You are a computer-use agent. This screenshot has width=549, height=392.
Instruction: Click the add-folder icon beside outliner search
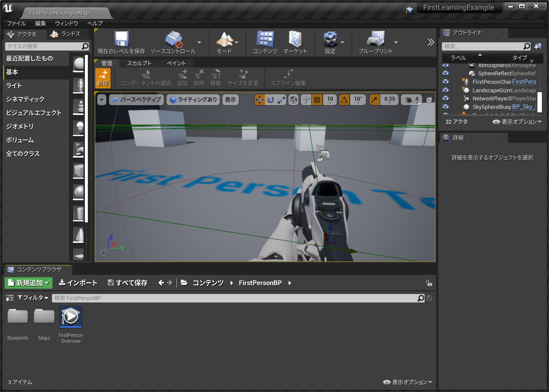click(x=538, y=46)
